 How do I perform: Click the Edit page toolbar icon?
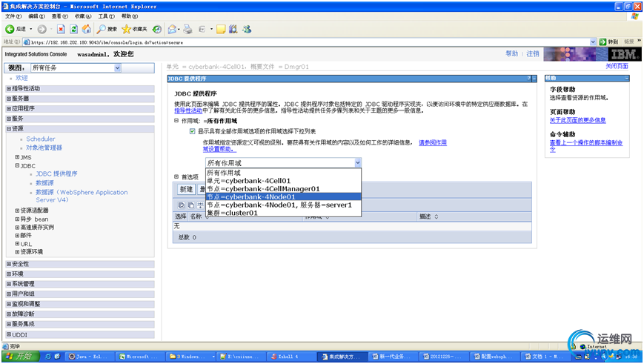click(x=202, y=29)
